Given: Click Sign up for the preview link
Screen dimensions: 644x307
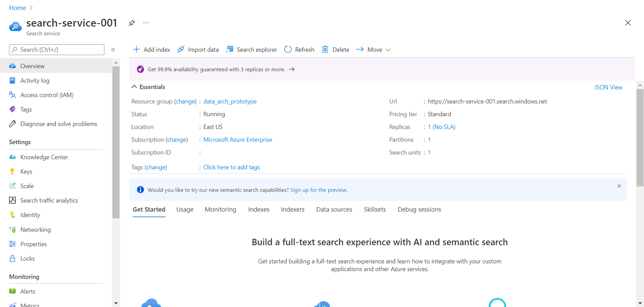Looking at the screenshot, I should [318, 190].
